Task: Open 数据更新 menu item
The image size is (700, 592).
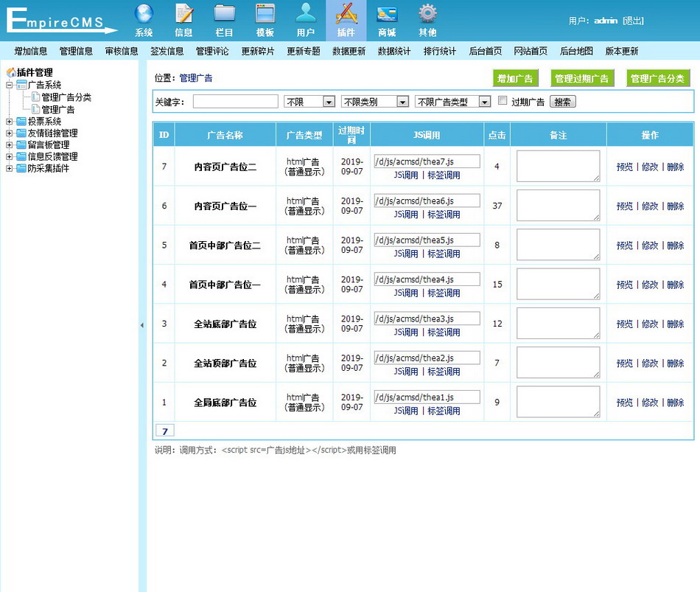Action: 349,52
